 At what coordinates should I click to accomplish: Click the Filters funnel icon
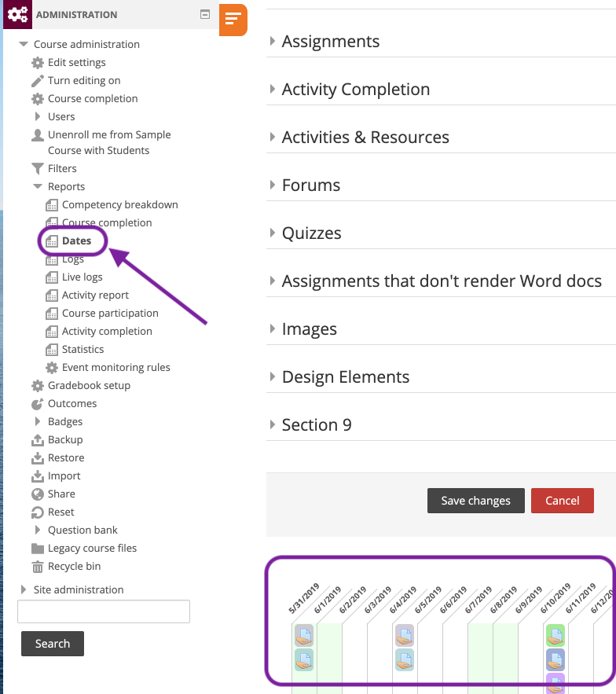pyautogui.click(x=38, y=168)
